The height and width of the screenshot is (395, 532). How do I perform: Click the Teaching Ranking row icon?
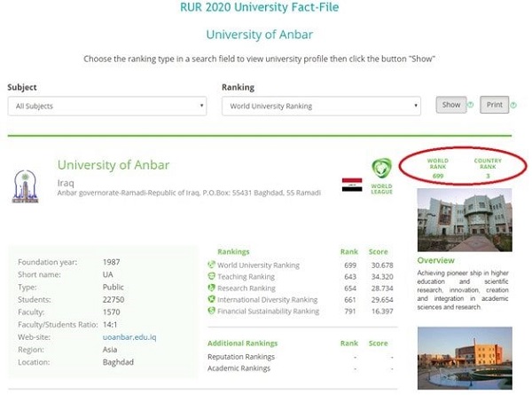pyautogui.click(x=211, y=276)
